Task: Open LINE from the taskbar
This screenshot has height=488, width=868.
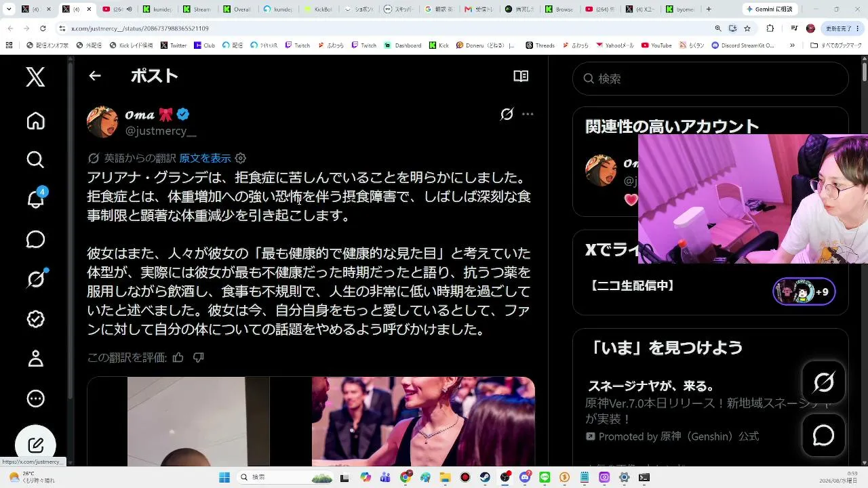Action: click(x=545, y=477)
